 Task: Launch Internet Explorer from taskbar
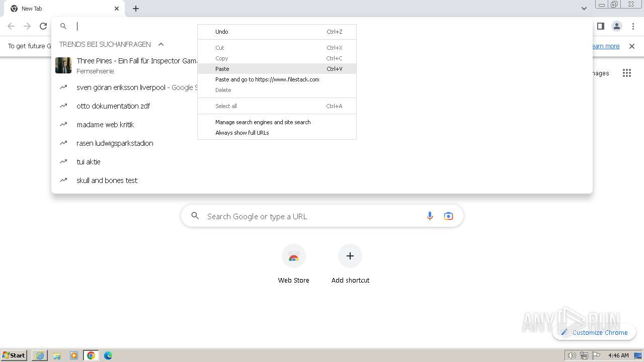40,355
